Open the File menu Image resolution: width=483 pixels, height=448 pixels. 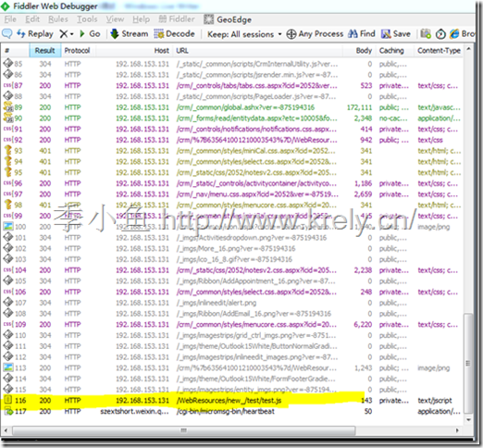[10, 19]
